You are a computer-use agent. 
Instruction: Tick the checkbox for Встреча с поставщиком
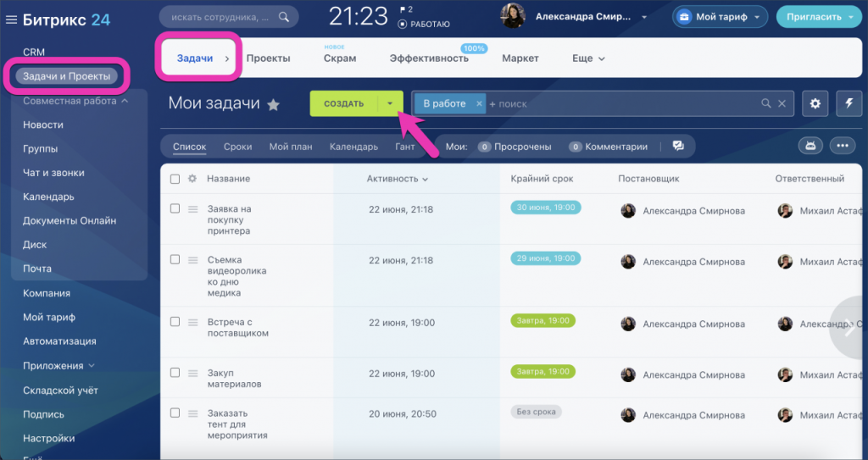click(175, 322)
